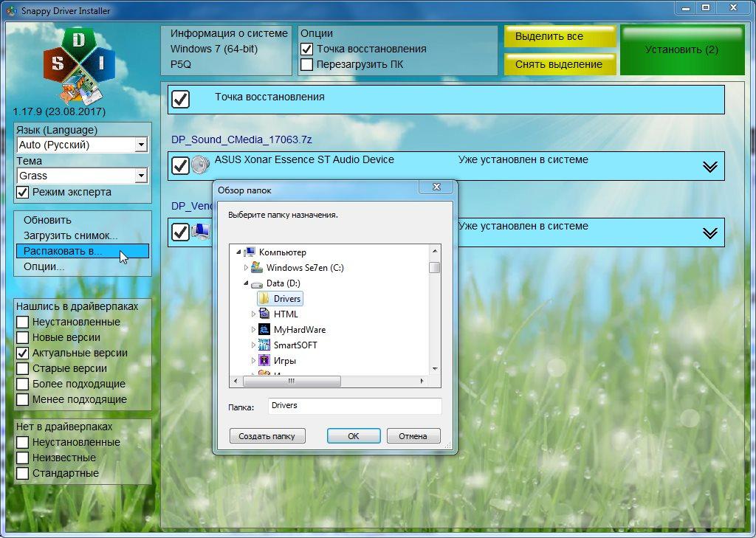The width and height of the screenshot is (756, 538).
Task: Click the HTML folder icon
Action: click(264, 314)
